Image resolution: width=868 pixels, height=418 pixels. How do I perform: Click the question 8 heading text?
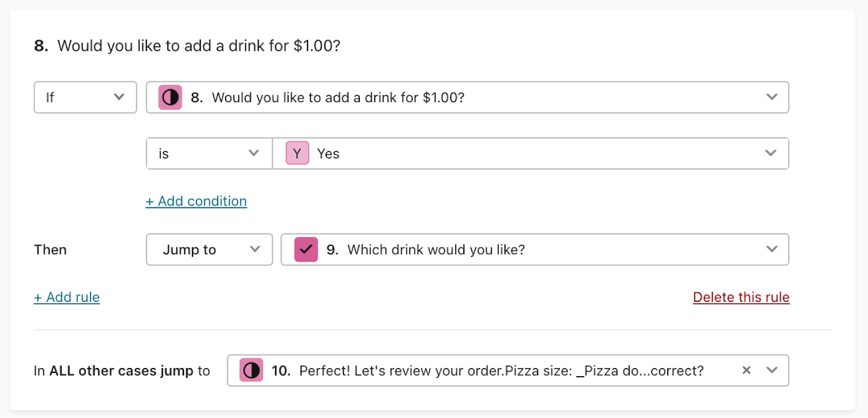pyautogui.click(x=187, y=46)
